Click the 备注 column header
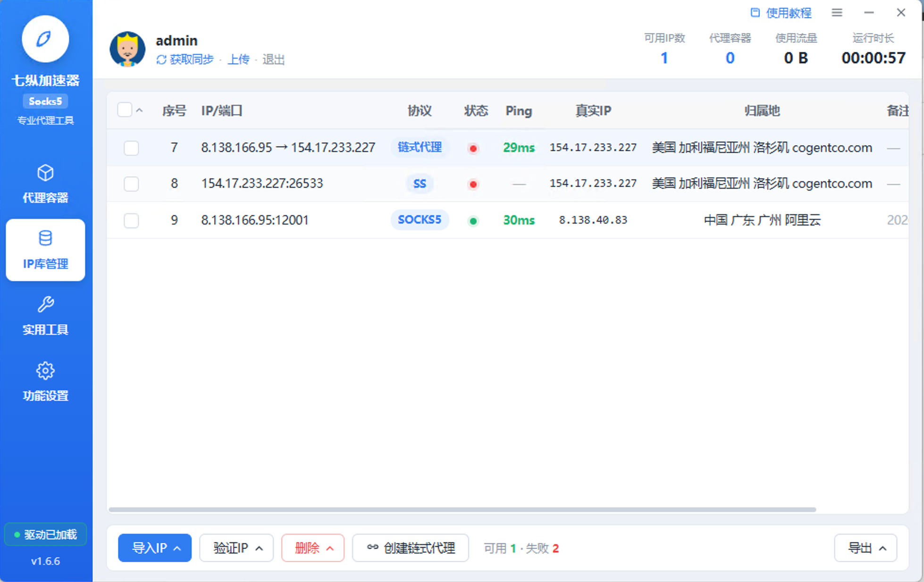This screenshot has width=924, height=582. pyautogui.click(x=898, y=111)
